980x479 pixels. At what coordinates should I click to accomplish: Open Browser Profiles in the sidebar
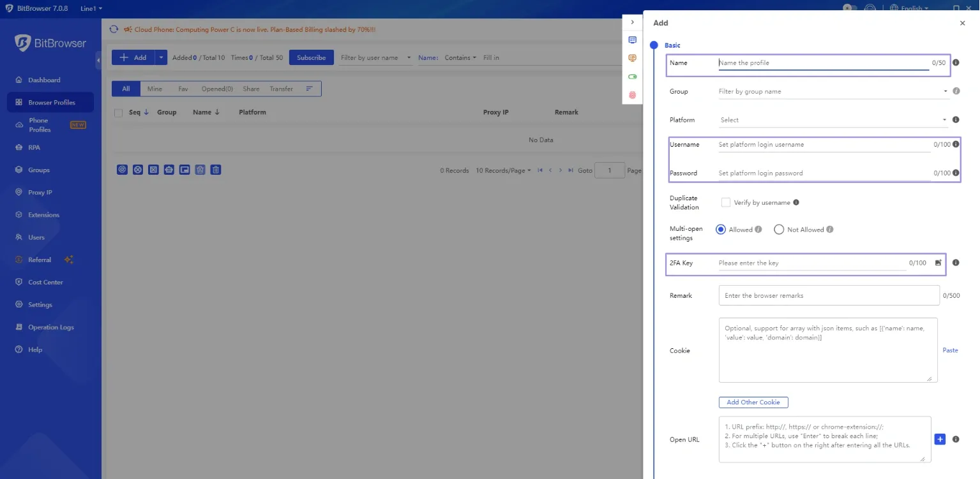[x=51, y=103]
